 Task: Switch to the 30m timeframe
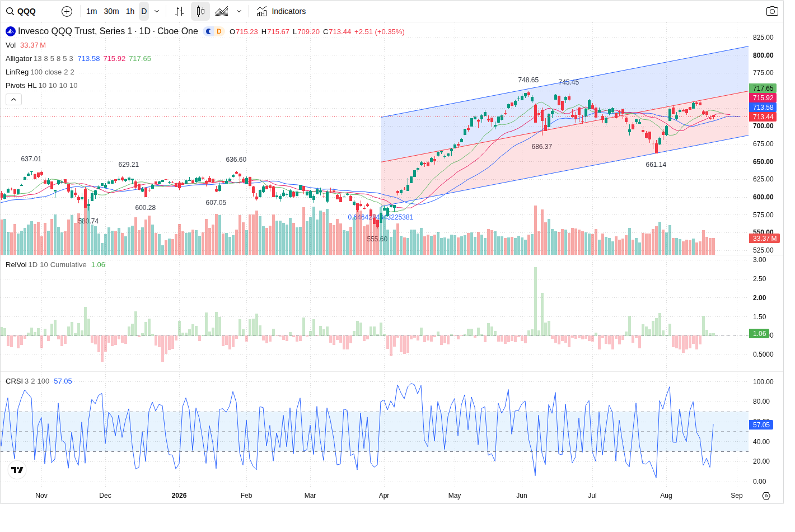tap(111, 11)
